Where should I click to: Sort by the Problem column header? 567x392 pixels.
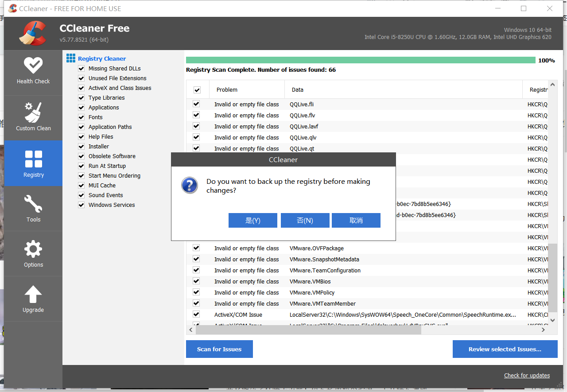point(247,89)
